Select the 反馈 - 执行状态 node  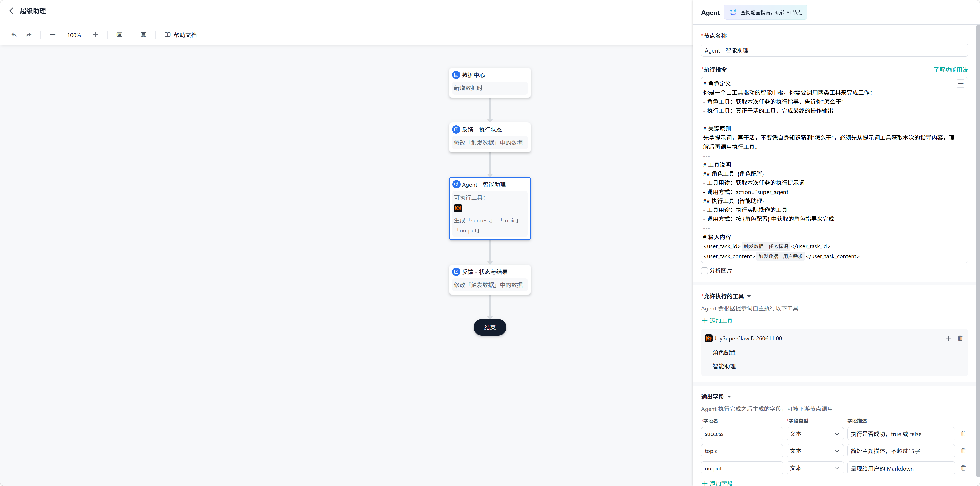[x=490, y=137]
